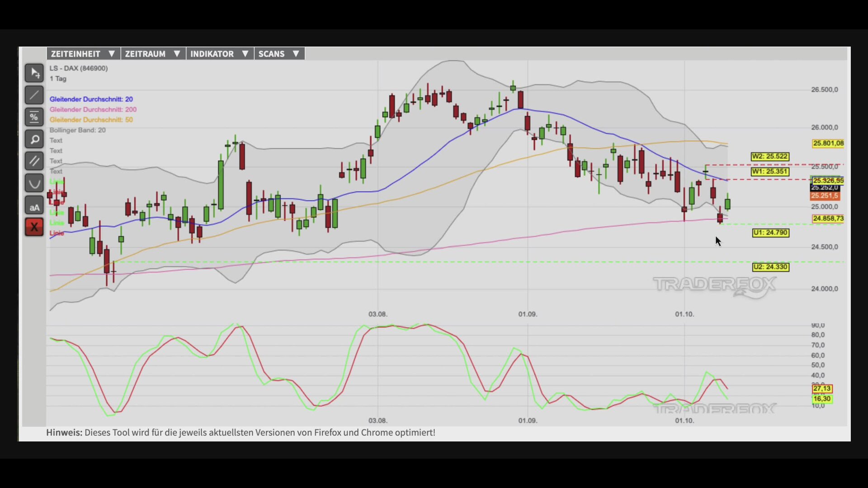The width and height of the screenshot is (868, 488).
Task: Open the ZEITRAUM dropdown menu
Action: tap(153, 54)
